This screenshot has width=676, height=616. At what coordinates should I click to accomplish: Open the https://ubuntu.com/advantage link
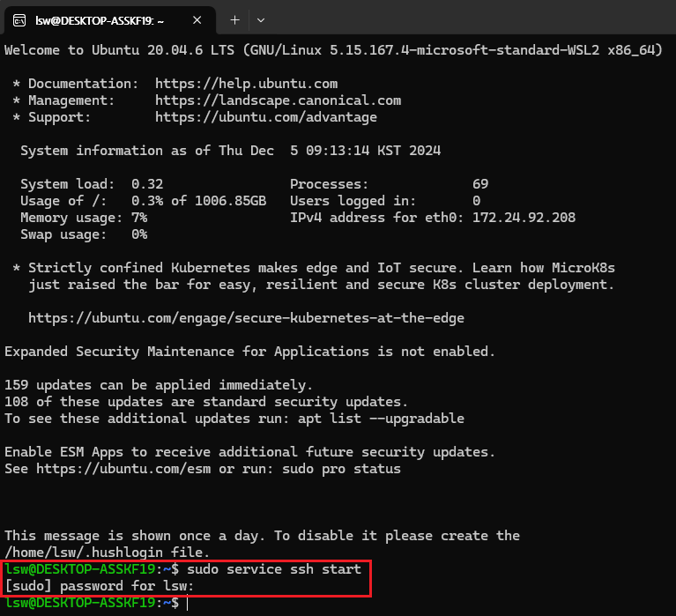pyautogui.click(x=266, y=117)
